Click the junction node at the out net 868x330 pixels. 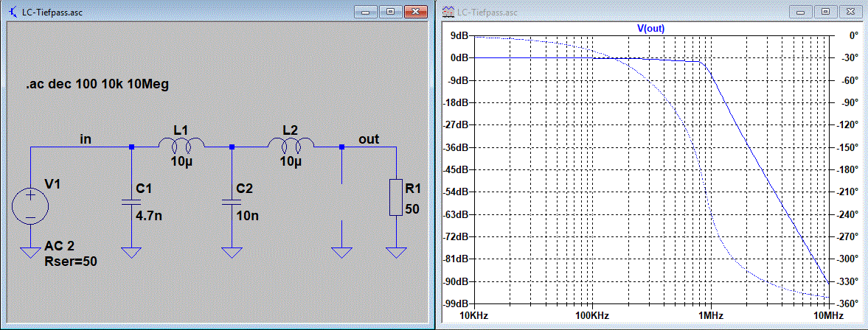tap(341, 147)
